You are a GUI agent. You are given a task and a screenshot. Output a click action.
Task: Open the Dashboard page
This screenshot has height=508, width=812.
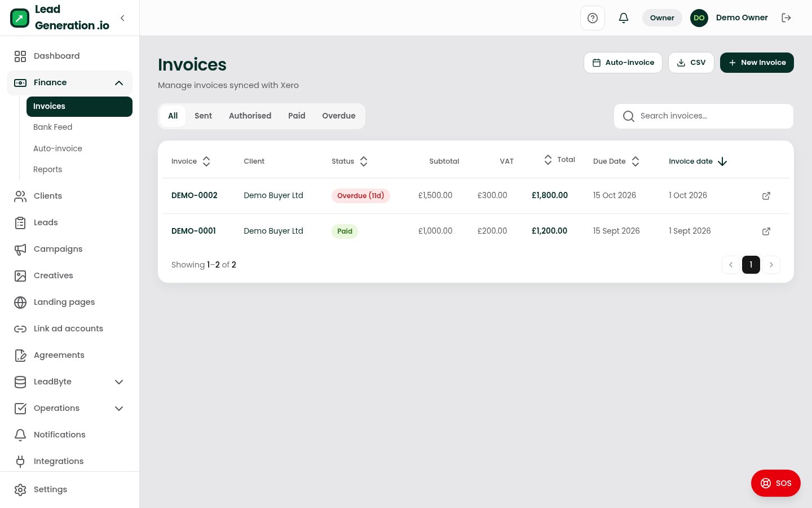coord(69,56)
